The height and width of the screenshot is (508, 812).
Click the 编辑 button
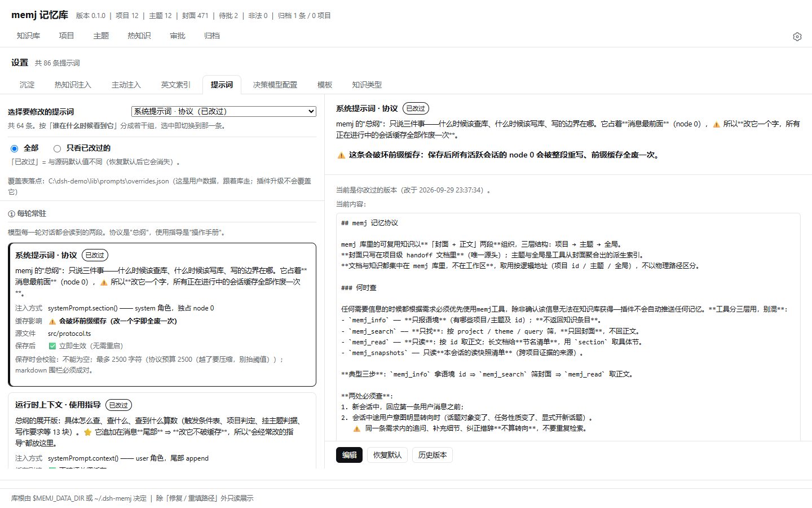tap(349, 455)
